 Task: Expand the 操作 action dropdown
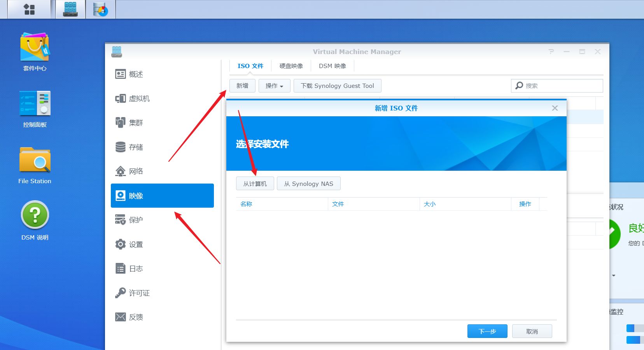pos(274,86)
